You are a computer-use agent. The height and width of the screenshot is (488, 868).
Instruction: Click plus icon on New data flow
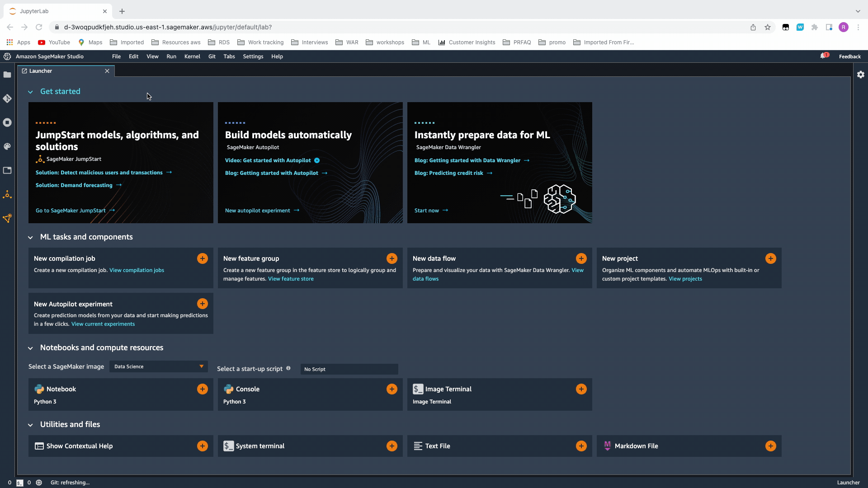click(x=581, y=258)
